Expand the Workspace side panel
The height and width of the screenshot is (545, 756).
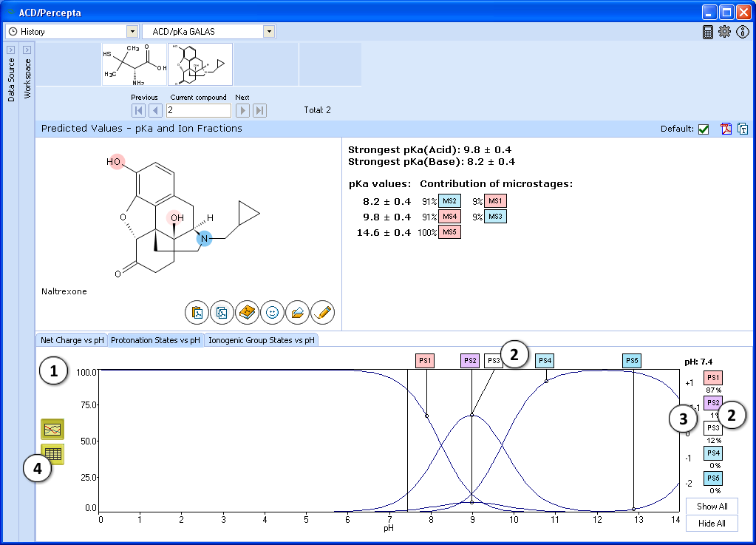tap(27, 50)
